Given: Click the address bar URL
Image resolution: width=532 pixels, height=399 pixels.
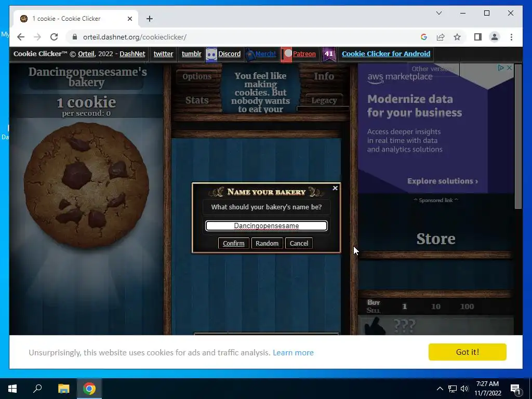Looking at the screenshot, I should pos(135,37).
